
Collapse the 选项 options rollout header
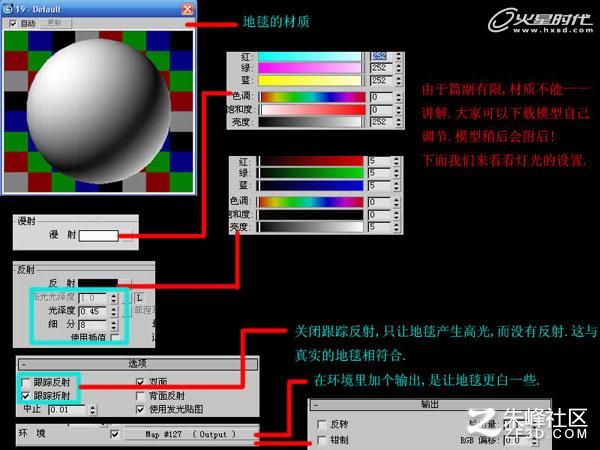[x=138, y=364]
